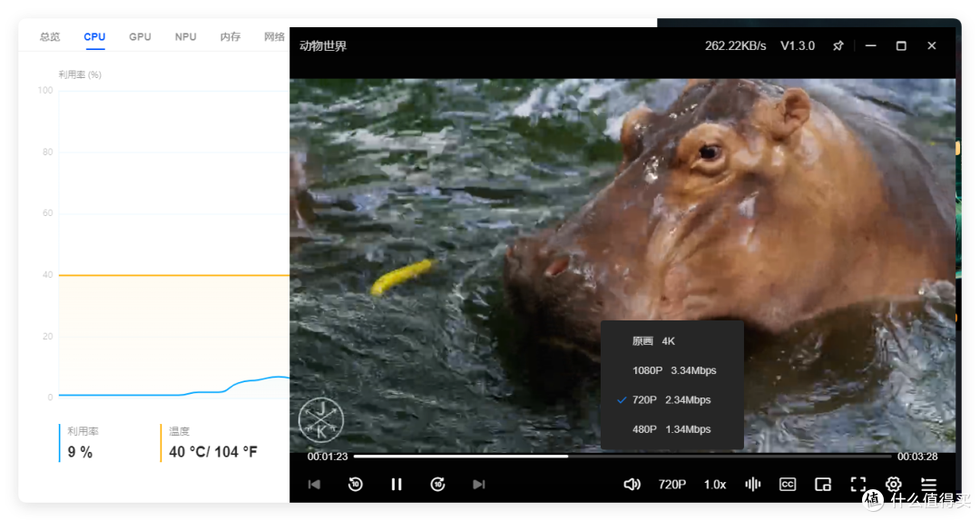Viewport: 980px width, 521px height.
Task: Maximize the player window
Action: pyautogui.click(x=901, y=45)
